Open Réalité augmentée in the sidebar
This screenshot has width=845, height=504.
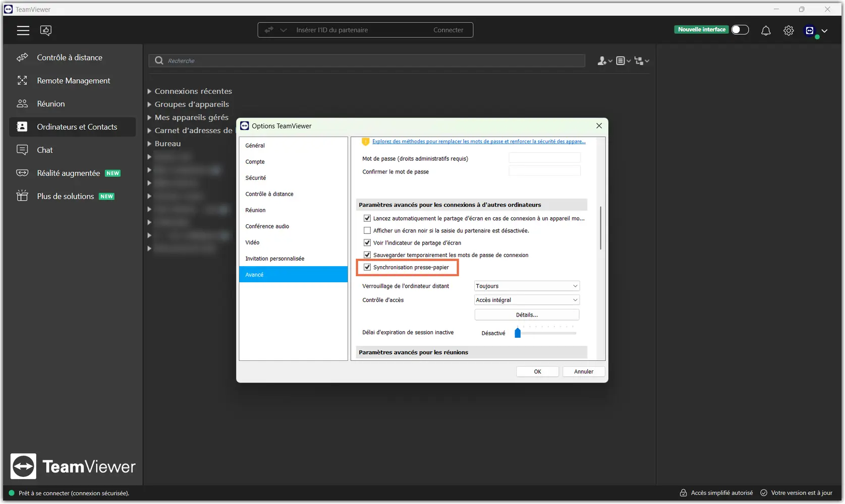73,173
